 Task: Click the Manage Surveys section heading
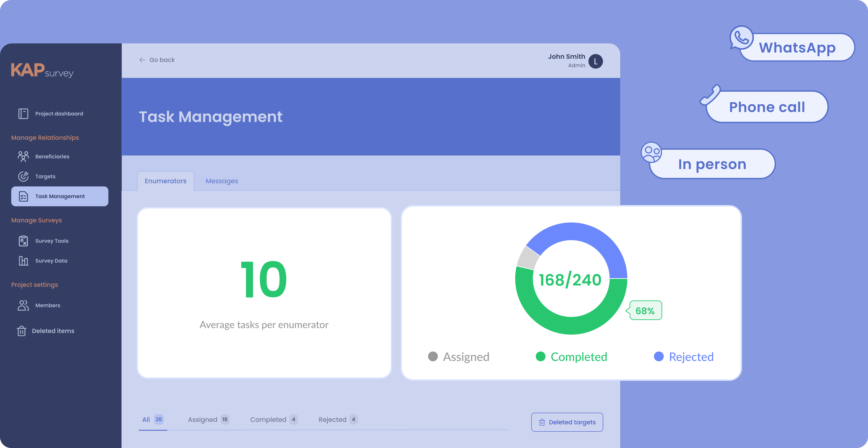click(x=36, y=220)
